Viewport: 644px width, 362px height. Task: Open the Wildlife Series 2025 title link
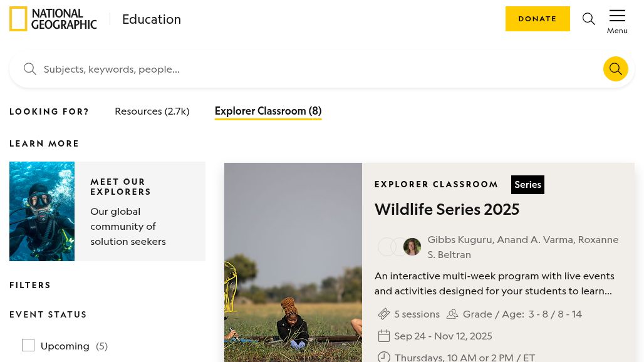(447, 209)
